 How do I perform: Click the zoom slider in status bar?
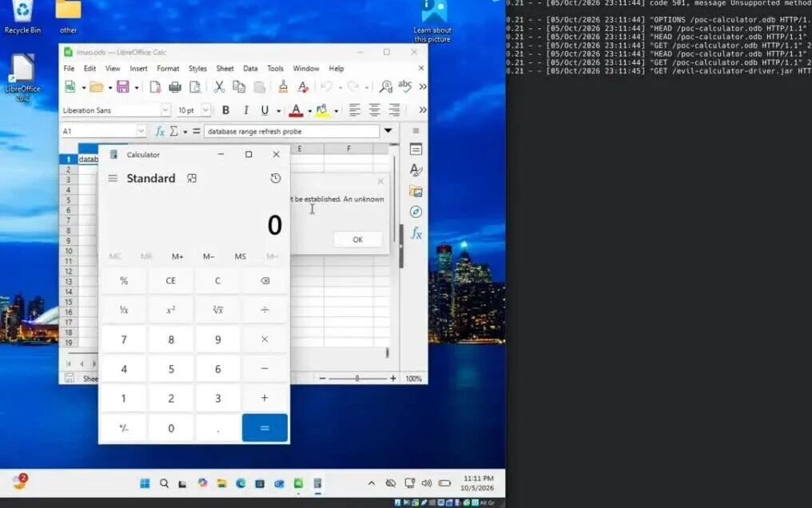pos(357,379)
